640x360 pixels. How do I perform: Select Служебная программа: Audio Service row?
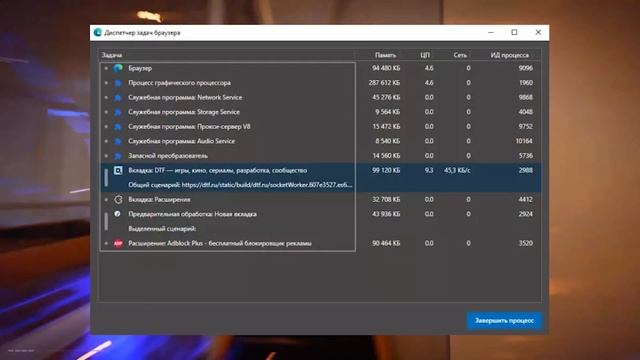tap(320, 141)
